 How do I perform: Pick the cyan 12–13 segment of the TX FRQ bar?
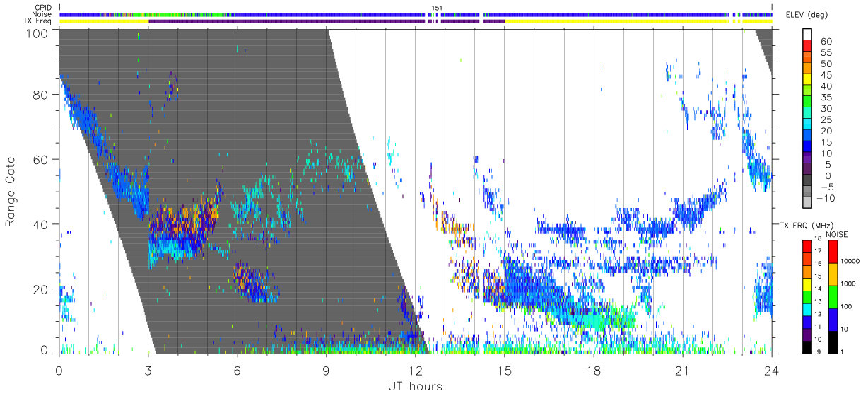(807, 309)
